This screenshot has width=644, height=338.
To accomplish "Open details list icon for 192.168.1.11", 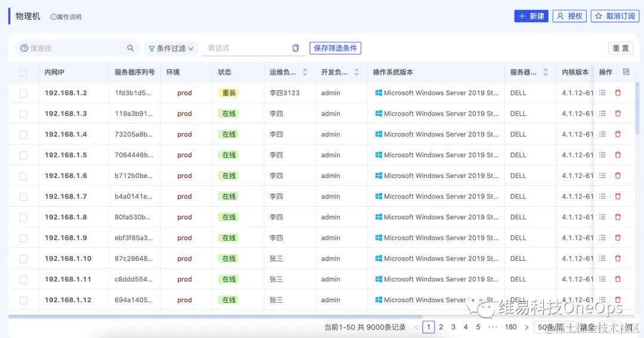I will 602,279.
